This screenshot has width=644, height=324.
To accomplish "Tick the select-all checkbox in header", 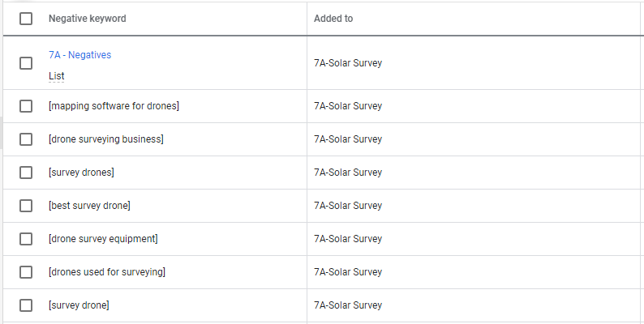I will coord(26,19).
